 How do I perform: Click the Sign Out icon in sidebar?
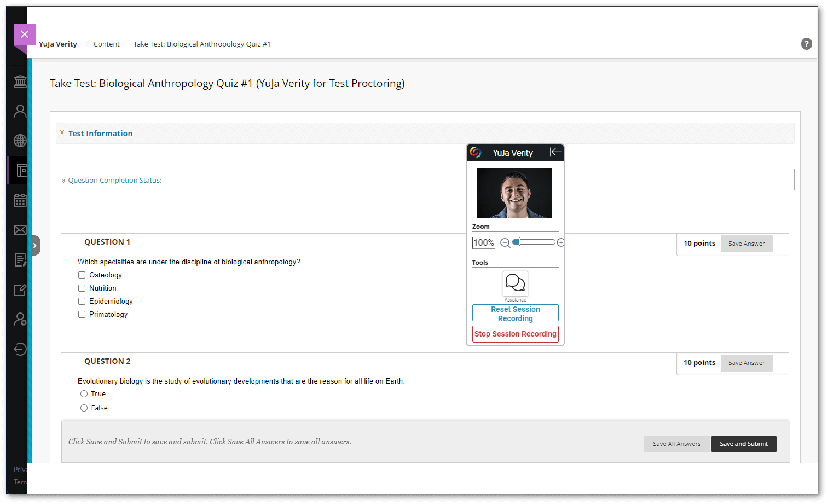click(x=20, y=349)
